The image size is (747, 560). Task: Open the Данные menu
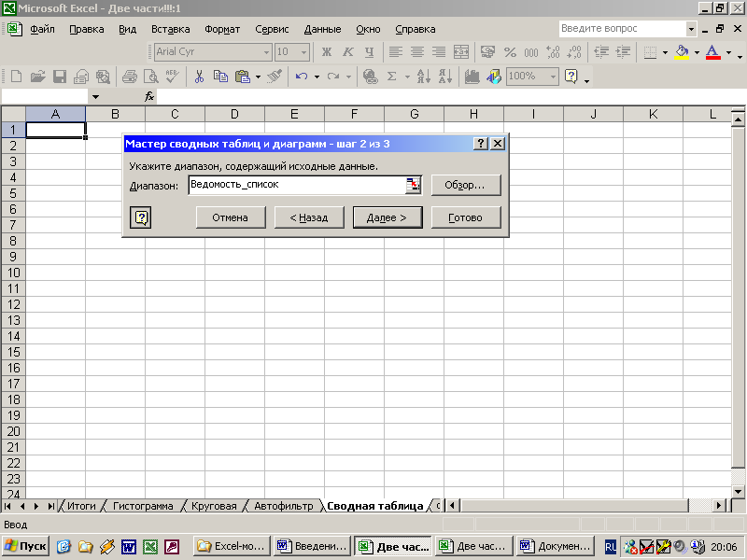[322, 29]
